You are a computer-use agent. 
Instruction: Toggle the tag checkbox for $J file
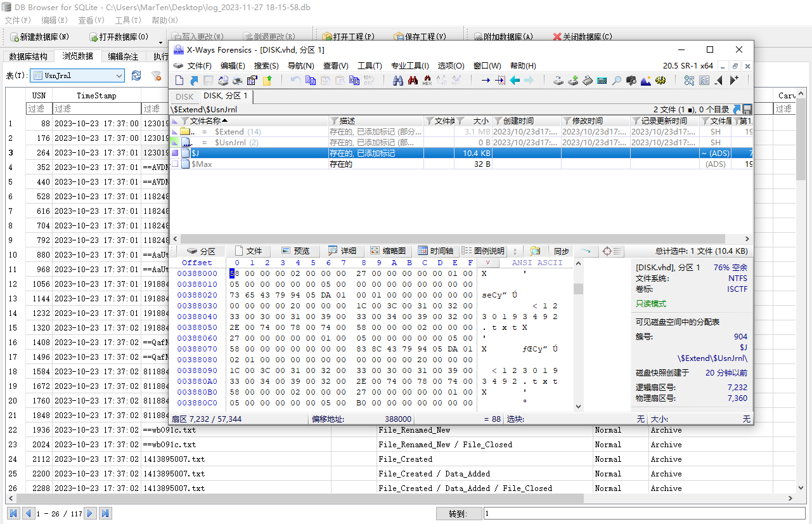pyautogui.click(x=176, y=153)
